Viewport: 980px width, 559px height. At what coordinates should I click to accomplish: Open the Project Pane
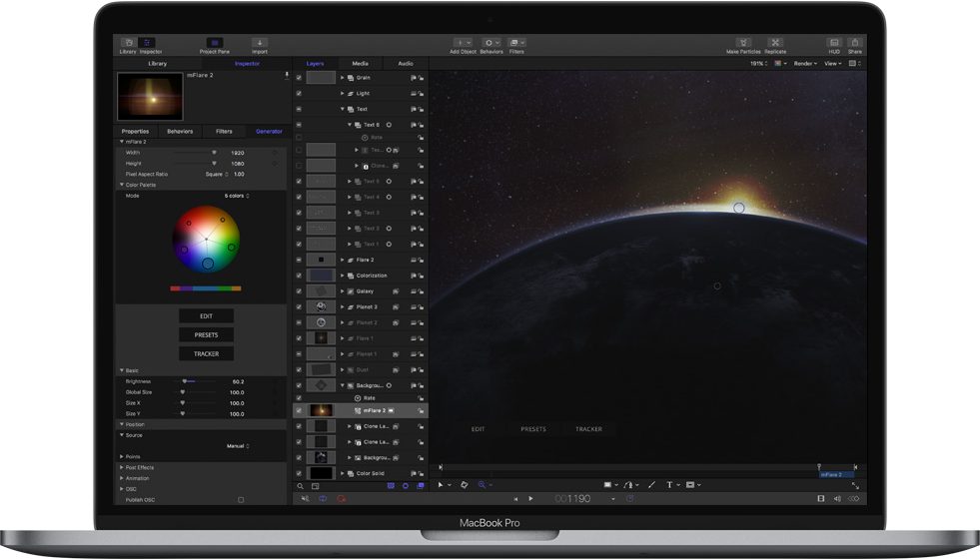click(x=214, y=44)
